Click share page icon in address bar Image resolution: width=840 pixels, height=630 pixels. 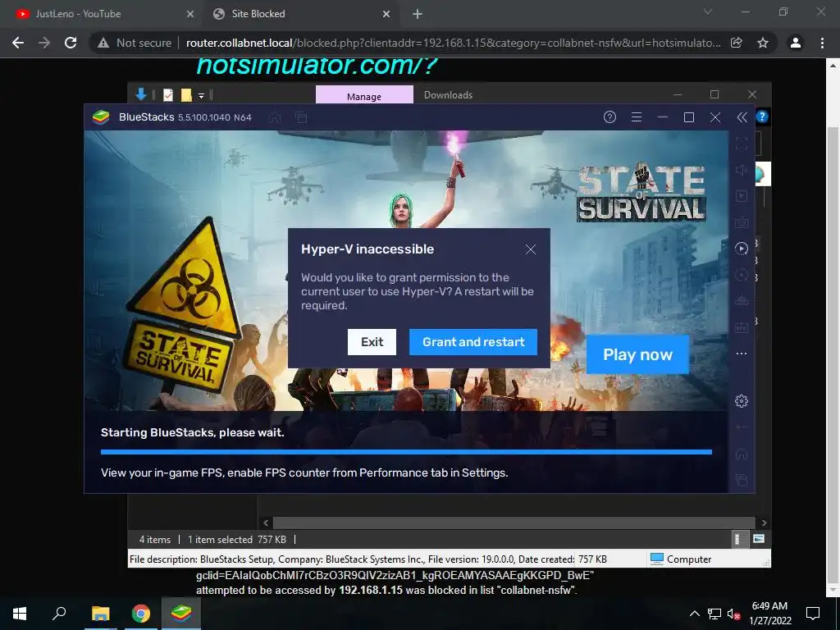737,43
